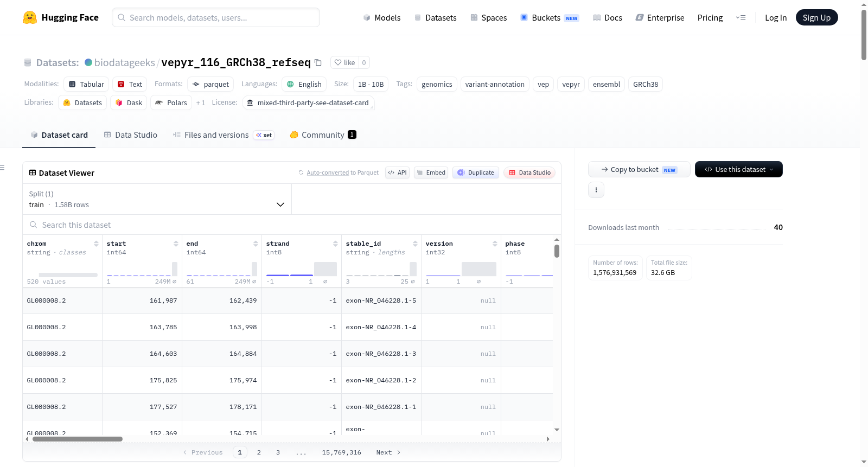Open Models in the top navigation

(x=382, y=17)
